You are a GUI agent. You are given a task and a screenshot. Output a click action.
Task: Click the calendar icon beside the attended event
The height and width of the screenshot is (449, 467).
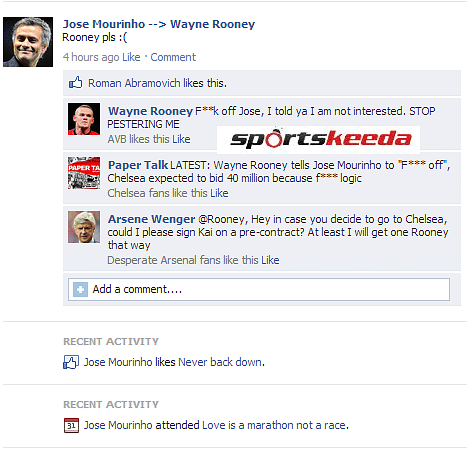(71, 425)
